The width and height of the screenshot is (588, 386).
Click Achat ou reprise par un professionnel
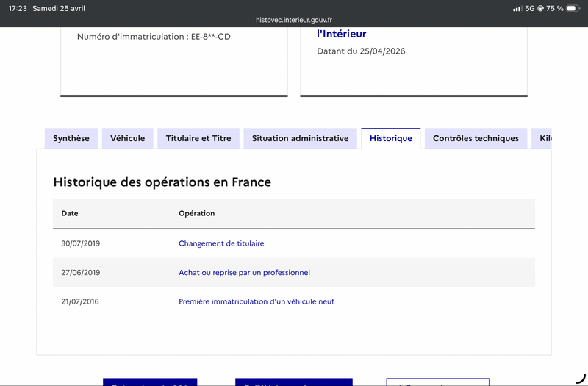[x=245, y=272]
